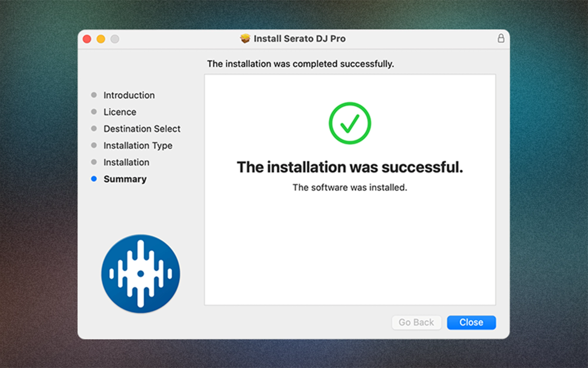Screen dimensions: 588x368
Task: Click the title bar text Install Serato DJ Pro
Action: [299, 38]
